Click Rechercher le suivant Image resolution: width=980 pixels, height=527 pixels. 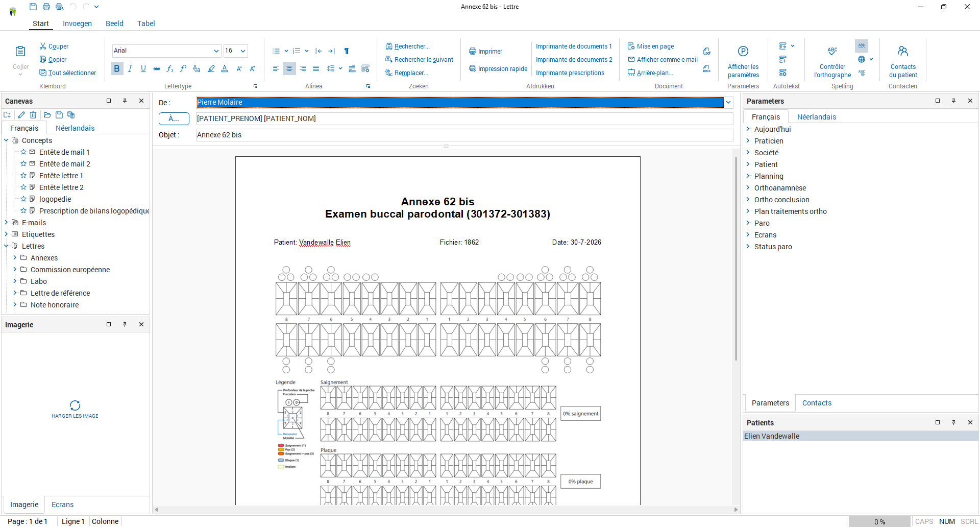pos(419,59)
